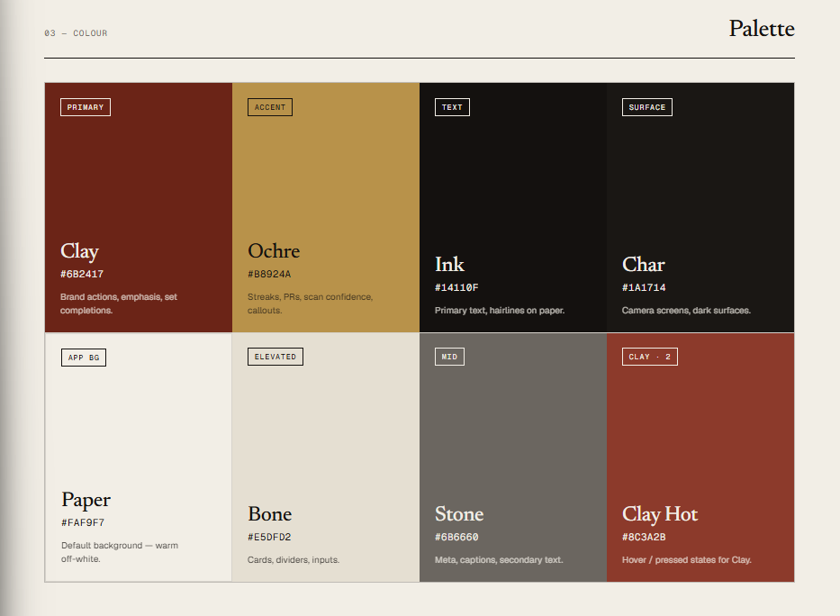
Task: Click the TEXT tag on Ink card
Action: [x=452, y=107]
